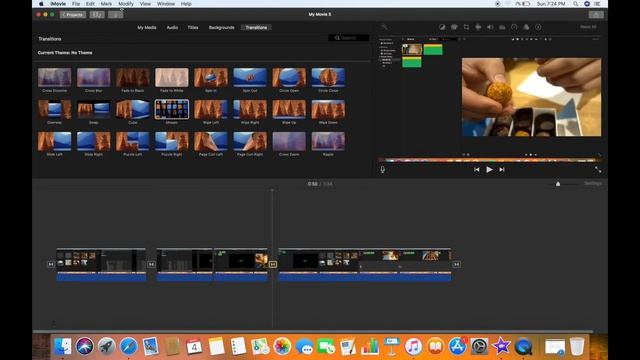Click the timeline horizontal scrollbar

click(313, 331)
